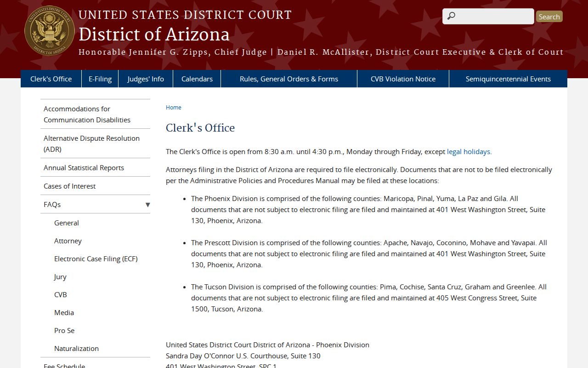
Task: Click the Chief Judge and Clerk of Court line
Action: click(x=321, y=52)
